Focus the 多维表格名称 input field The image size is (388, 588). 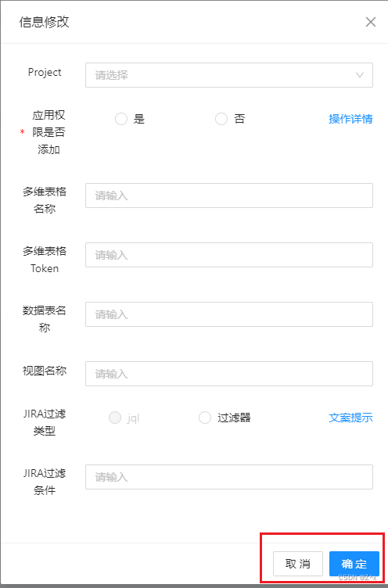click(x=229, y=195)
